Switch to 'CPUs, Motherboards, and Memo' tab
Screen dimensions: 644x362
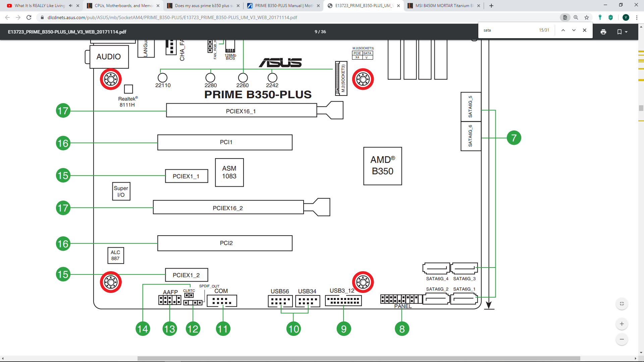point(123,6)
